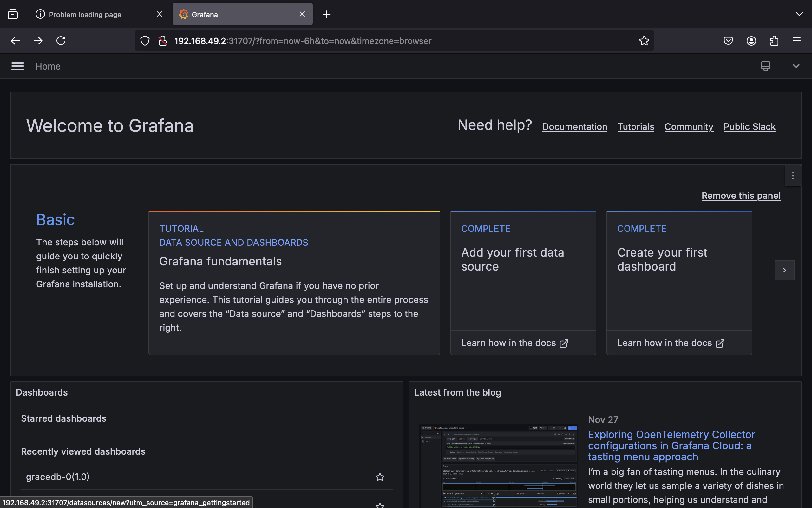This screenshot has height=508, width=812.
Task: Click the blog post thumbnail image
Action: (x=498, y=466)
